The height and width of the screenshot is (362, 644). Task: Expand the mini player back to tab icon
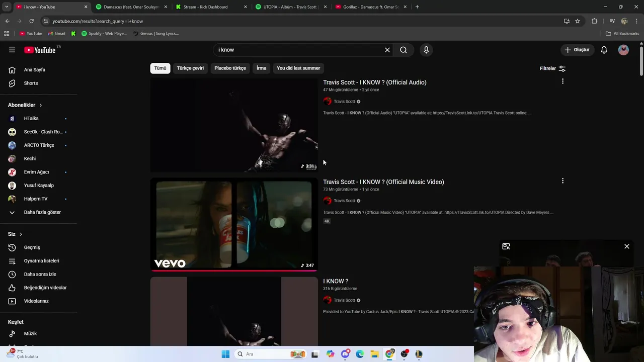pyautogui.click(x=506, y=246)
